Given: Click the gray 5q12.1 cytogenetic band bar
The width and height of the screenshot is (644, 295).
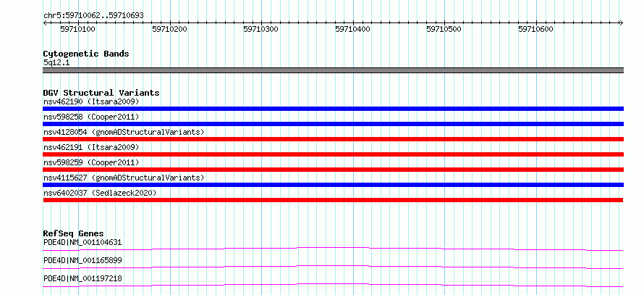Looking at the screenshot, I should [x=333, y=70].
